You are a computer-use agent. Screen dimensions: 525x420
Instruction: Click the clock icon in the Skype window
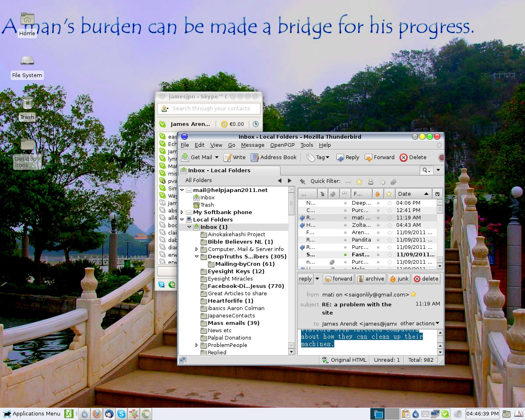(256, 124)
